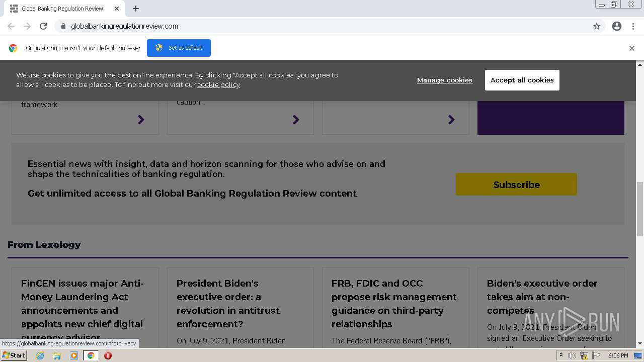Click the volume speaker tray icon

(572, 355)
